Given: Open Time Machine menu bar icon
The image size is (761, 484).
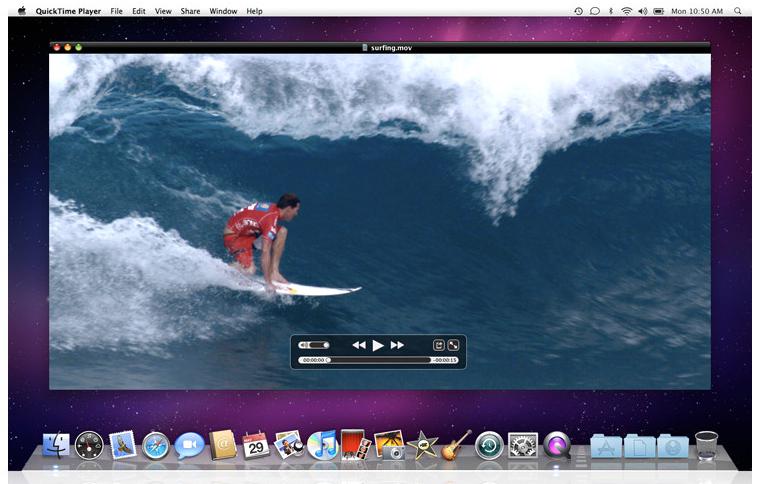Looking at the screenshot, I should click(579, 11).
